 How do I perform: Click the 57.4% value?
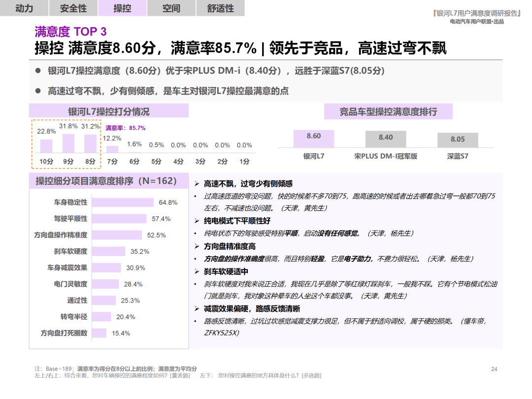click(161, 219)
